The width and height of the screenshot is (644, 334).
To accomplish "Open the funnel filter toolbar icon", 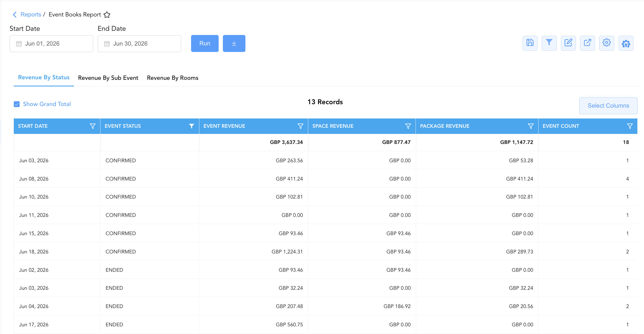I will (x=549, y=43).
